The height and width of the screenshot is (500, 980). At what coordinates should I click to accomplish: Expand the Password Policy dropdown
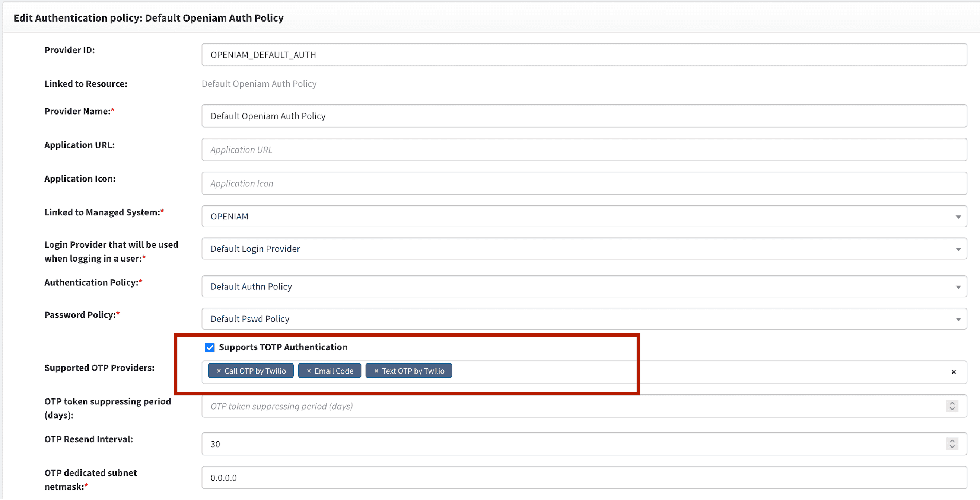coord(584,319)
